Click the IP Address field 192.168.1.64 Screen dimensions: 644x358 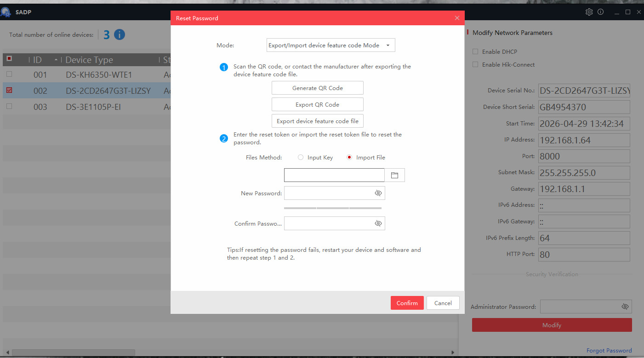(x=584, y=140)
